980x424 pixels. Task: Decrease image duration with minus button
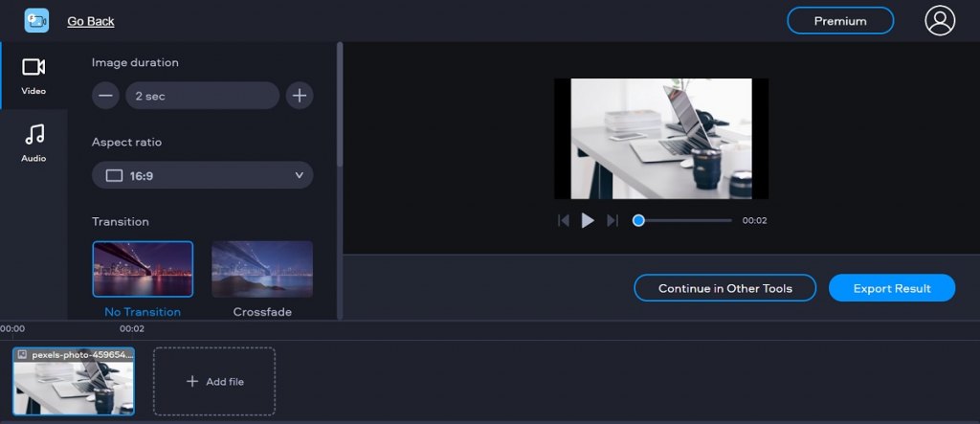106,96
